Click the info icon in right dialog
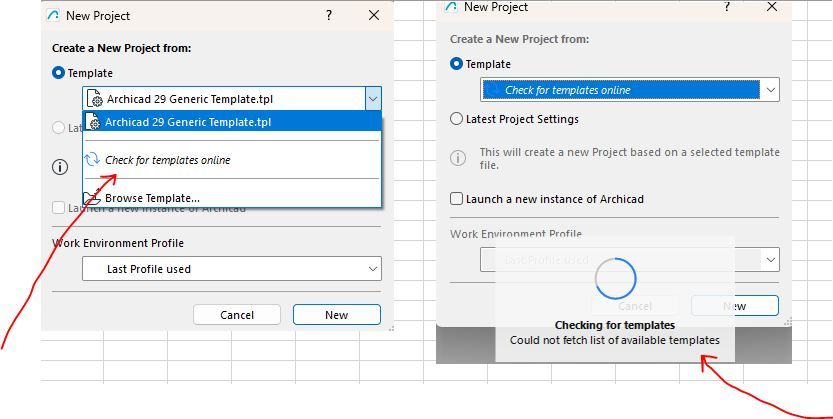The width and height of the screenshot is (833, 419). pyautogui.click(x=458, y=158)
